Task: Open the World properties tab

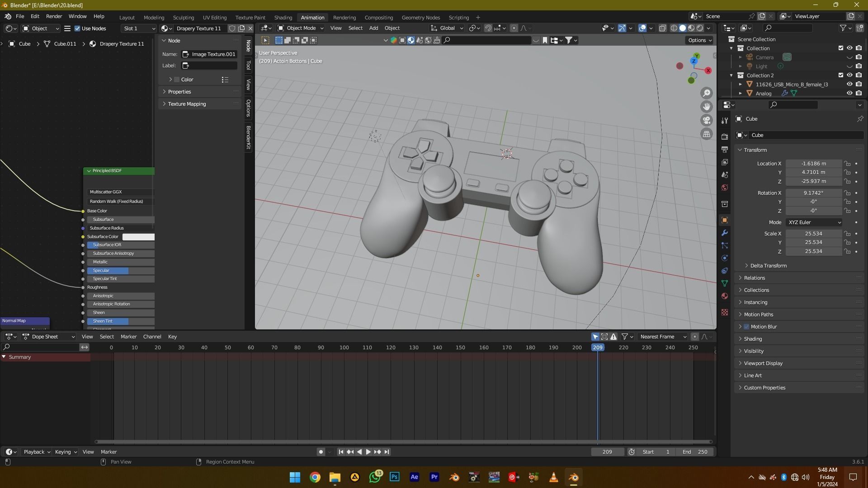Action: [x=725, y=188]
